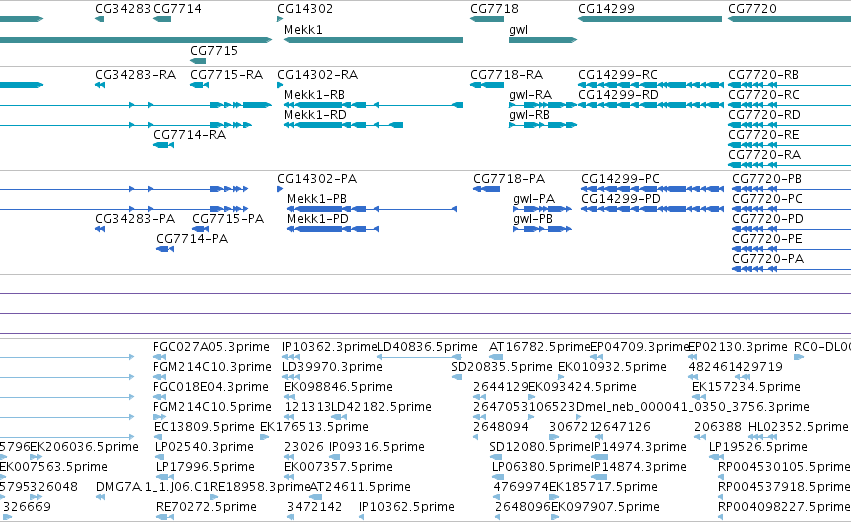The height and width of the screenshot is (522, 851).
Task: Click protein CG7720-PE label
Action: click(767, 239)
